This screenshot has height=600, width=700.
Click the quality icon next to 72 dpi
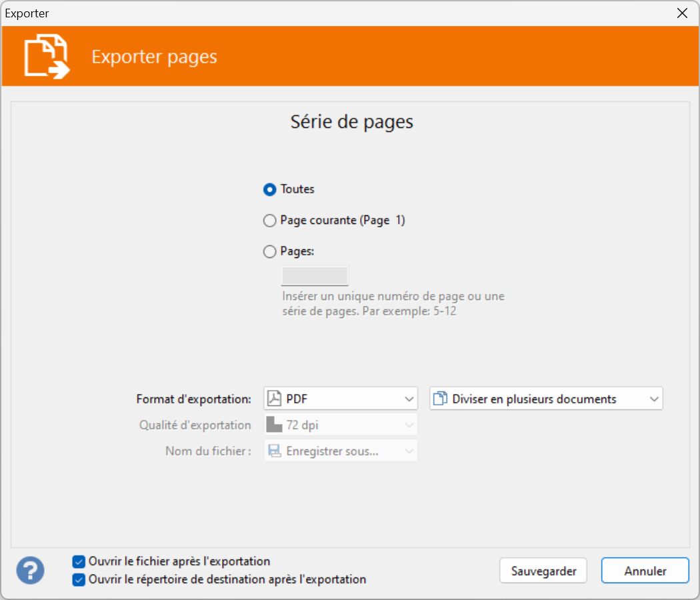click(274, 425)
